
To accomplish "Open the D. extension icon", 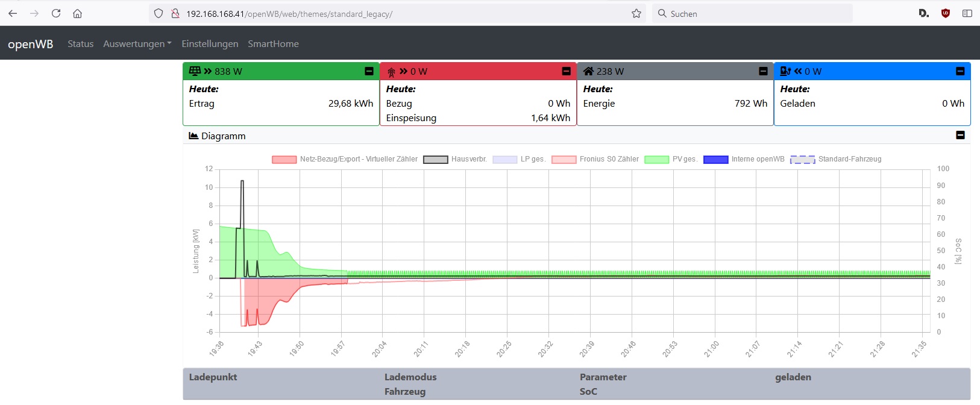I will coord(923,13).
